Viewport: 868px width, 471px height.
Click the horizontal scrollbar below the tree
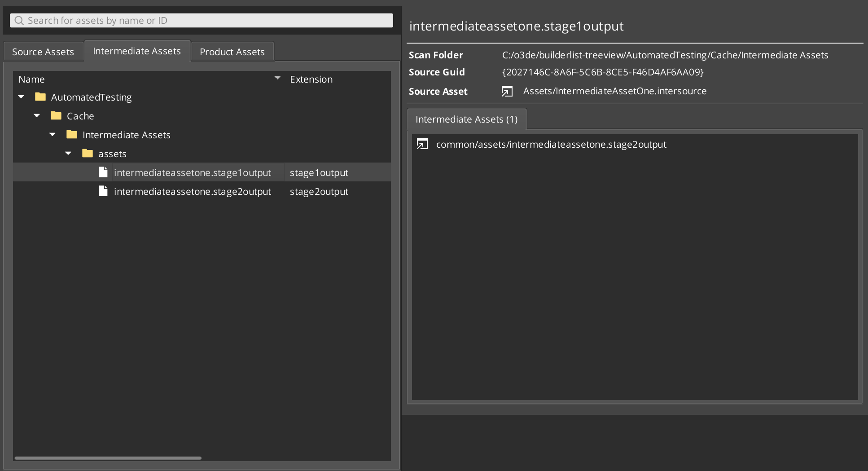[108, 458]
